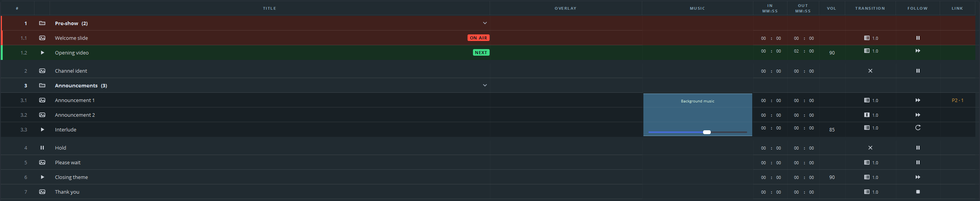Image resolution: width=980 pixels, height=201 pixels.
Task: Click the Channel ident pause follow icon
Action: tap(918, 71)
